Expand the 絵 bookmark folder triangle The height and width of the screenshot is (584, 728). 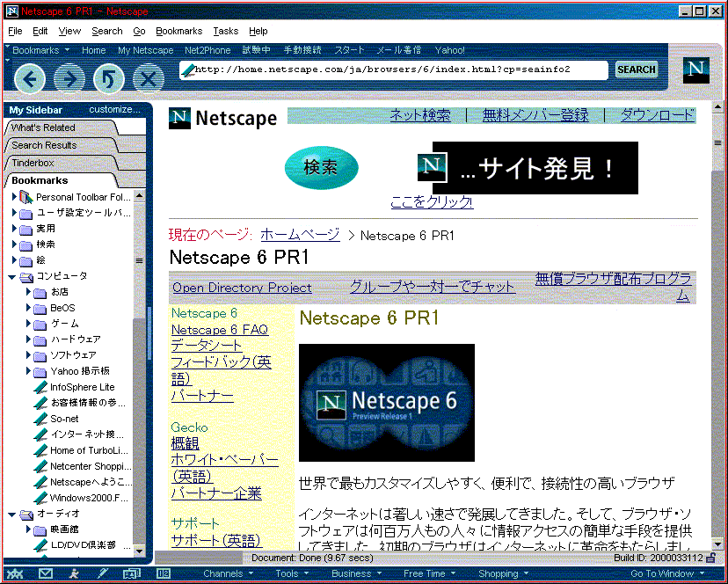pyautogui.click(x=14, y=260)
